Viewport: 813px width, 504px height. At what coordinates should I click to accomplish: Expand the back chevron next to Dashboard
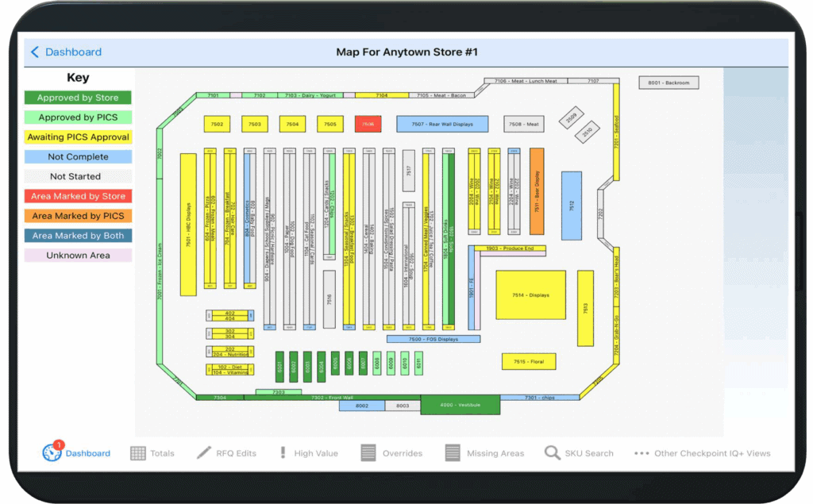click(33, 51)
